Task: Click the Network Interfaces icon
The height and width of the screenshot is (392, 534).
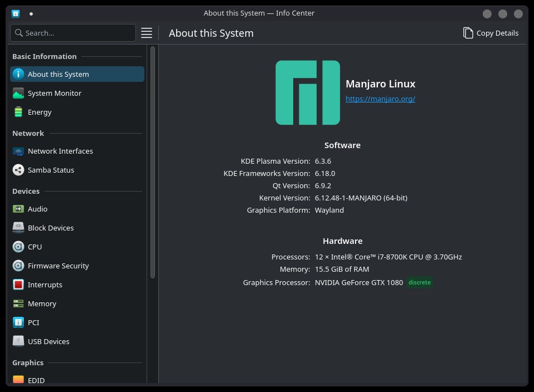Action: 18,151
